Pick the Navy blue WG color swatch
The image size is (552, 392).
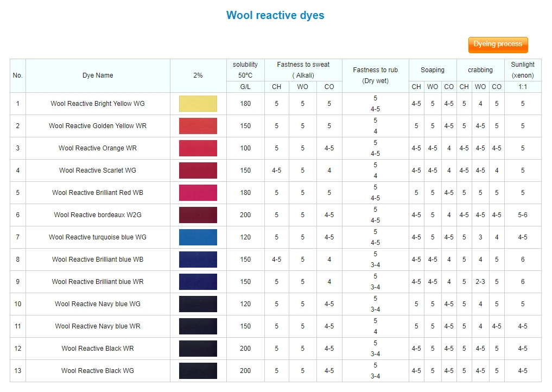coord(198,304)
